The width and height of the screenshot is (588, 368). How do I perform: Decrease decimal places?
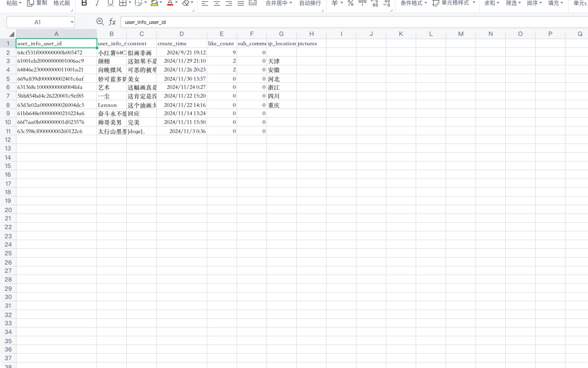click(387, 3)
